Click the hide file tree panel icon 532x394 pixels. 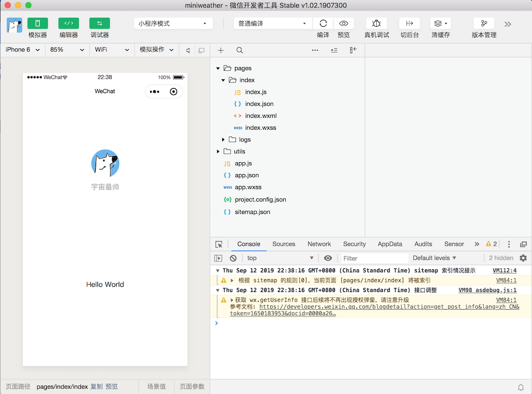(353, 50)
